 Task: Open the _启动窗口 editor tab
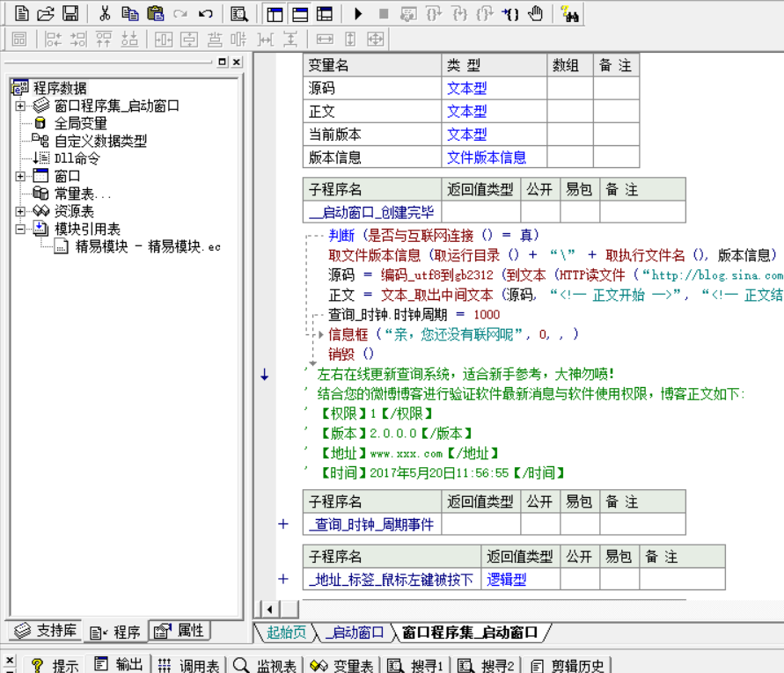(355, 633)
